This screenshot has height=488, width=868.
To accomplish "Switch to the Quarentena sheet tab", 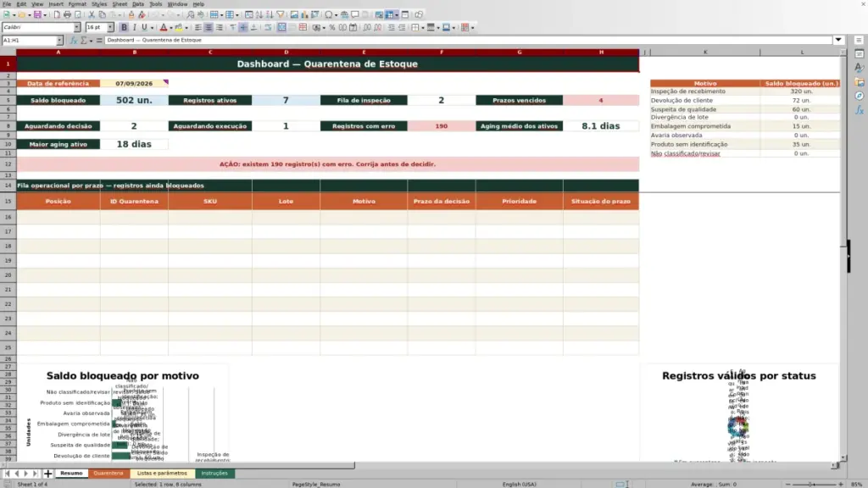I will pyautogui.click(x=108, y=474).
